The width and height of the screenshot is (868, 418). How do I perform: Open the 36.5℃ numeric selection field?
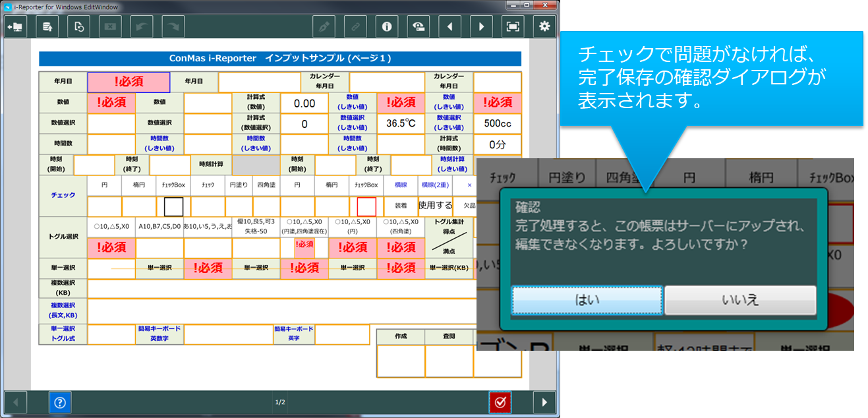[401, 124]
